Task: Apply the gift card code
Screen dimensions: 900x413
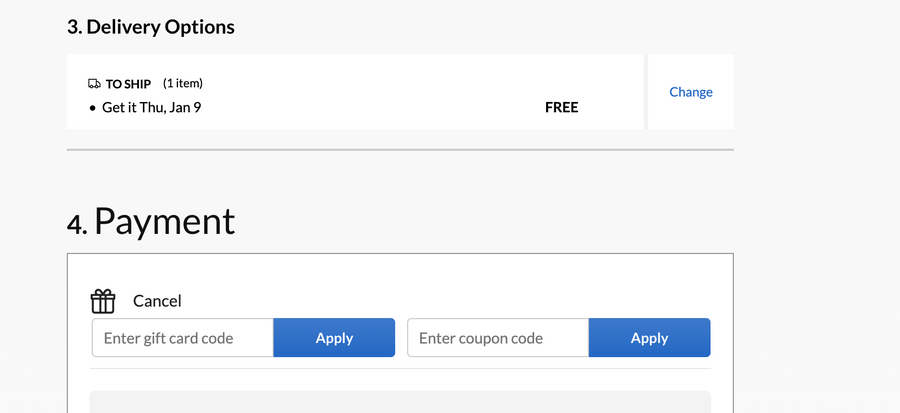Action: [x=334, y=338]
